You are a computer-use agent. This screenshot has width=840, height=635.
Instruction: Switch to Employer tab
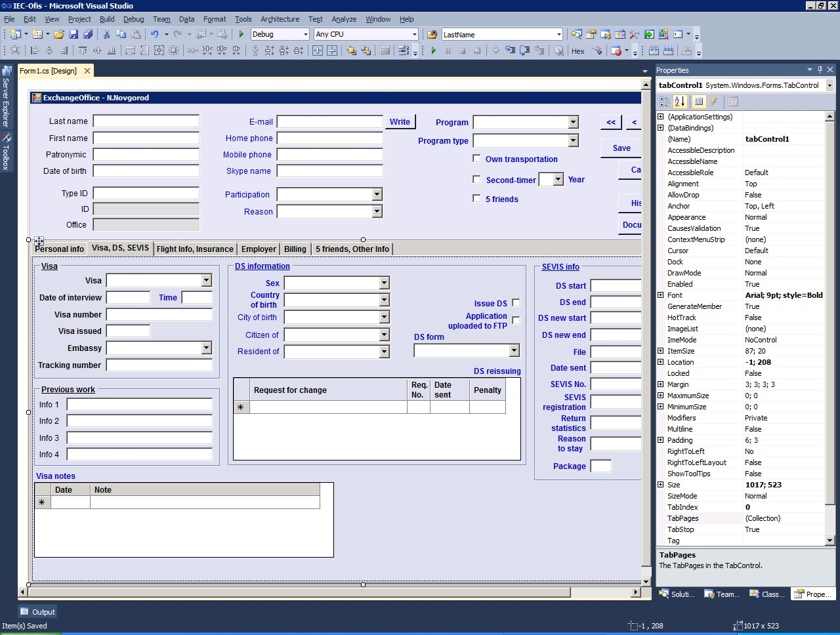point(259,249)
